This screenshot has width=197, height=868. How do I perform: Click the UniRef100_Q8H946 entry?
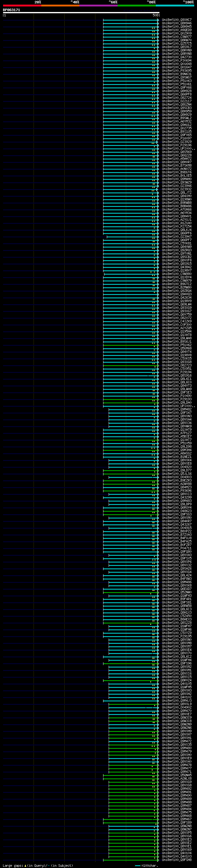tap(176, 23)
